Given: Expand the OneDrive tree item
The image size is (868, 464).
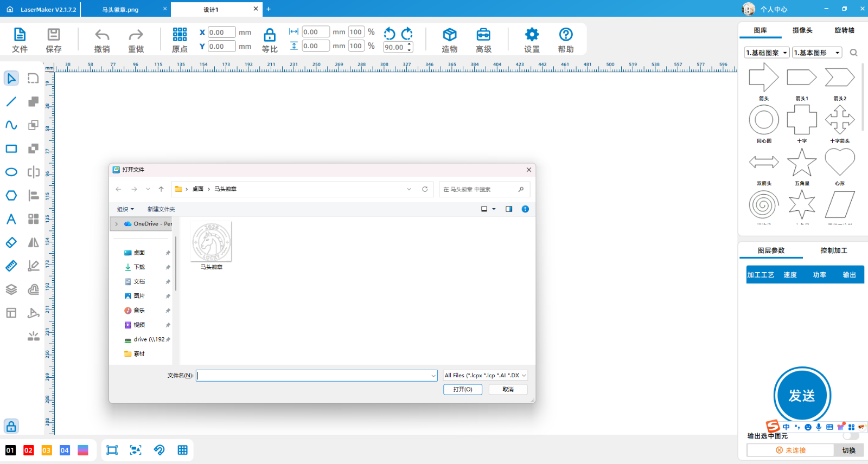Looking at the screenshot, I should (117, 224).
